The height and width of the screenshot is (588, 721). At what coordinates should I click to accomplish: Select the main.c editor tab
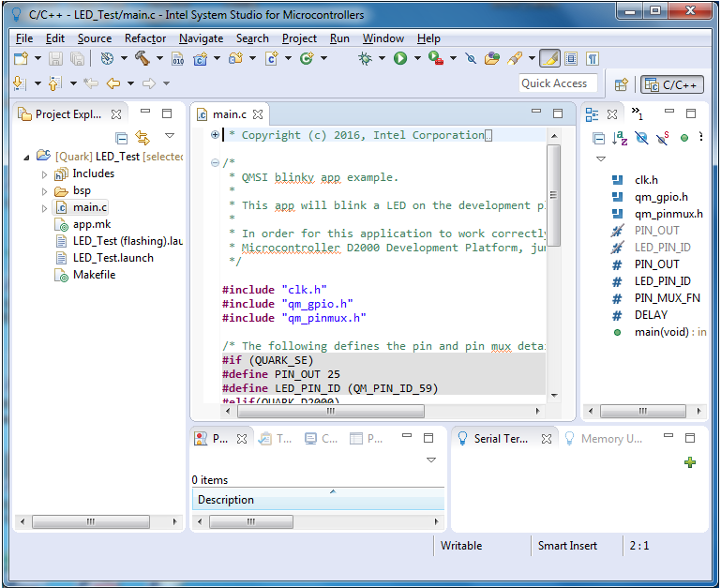coord(229,114)
